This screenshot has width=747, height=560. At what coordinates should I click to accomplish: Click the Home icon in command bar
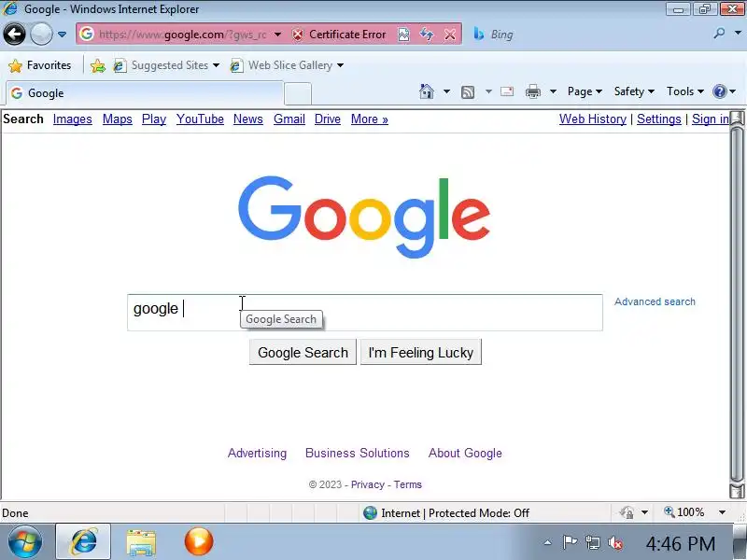[x=427, y=91]
